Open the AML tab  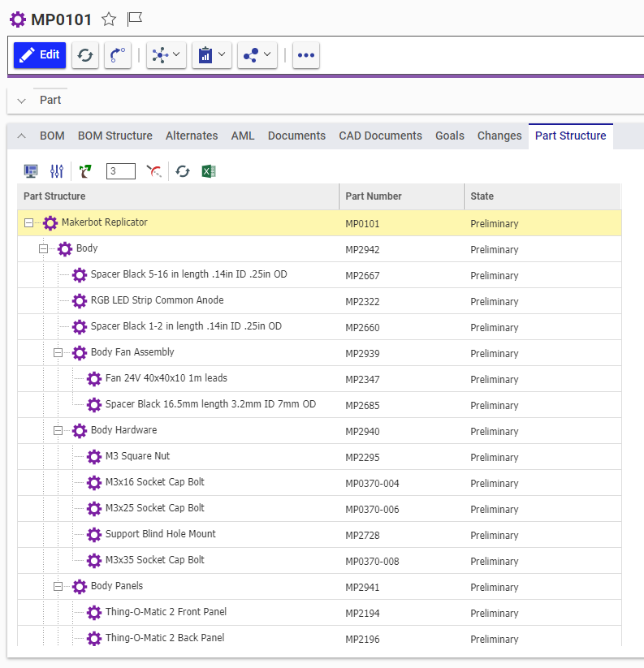click(x=243, y=136)
